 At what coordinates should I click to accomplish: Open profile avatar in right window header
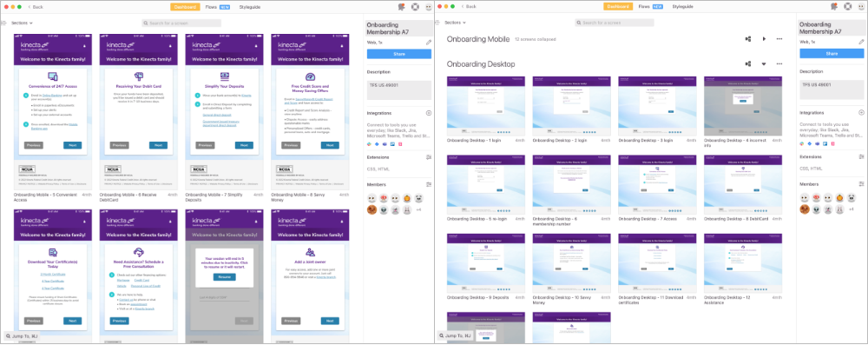click(861, 7)
